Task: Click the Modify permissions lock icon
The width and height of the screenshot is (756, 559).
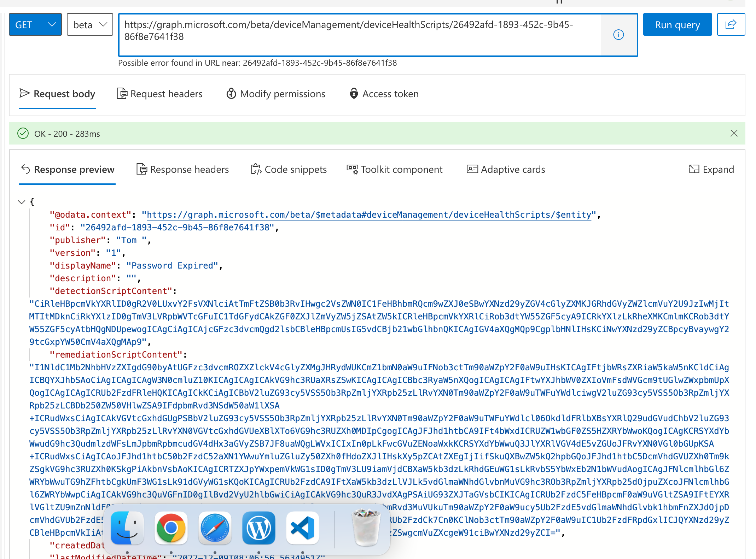Action: tap(231, 94)
